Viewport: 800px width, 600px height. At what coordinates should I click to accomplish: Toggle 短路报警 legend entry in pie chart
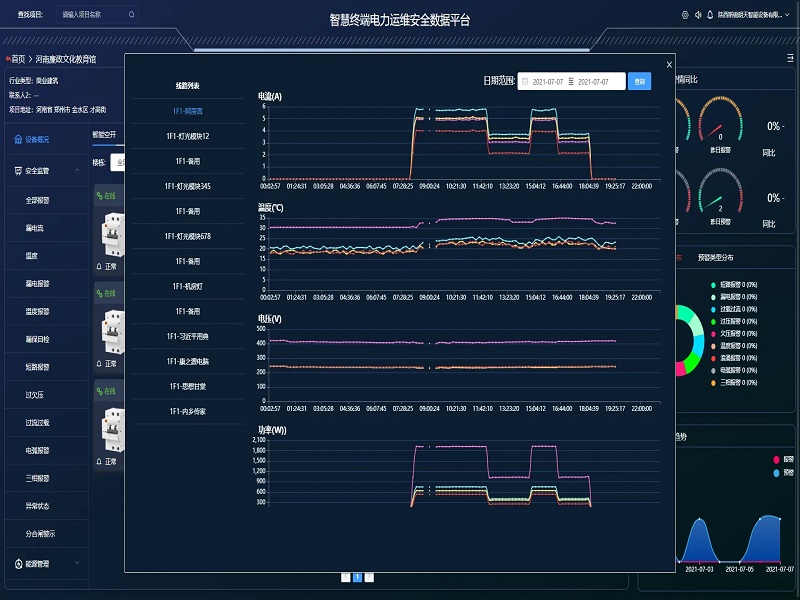point(716,285)
